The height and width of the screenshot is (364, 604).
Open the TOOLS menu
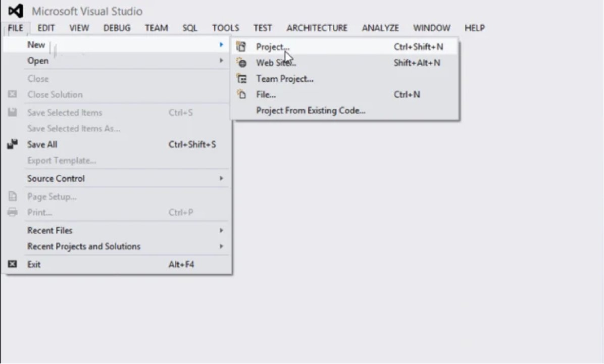click(x=225, y=28)
